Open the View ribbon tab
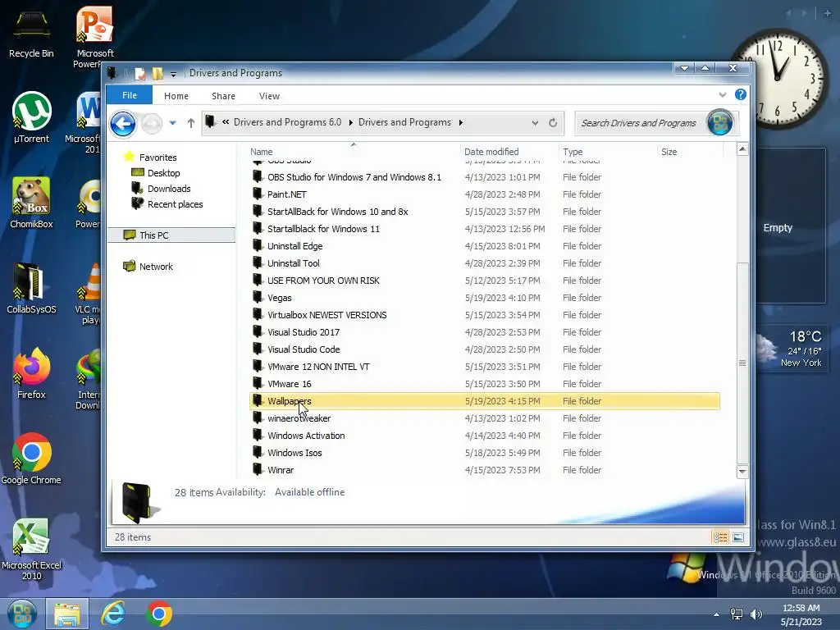The height and width of the screenshot is (630, 840). (x=269, y=96)
